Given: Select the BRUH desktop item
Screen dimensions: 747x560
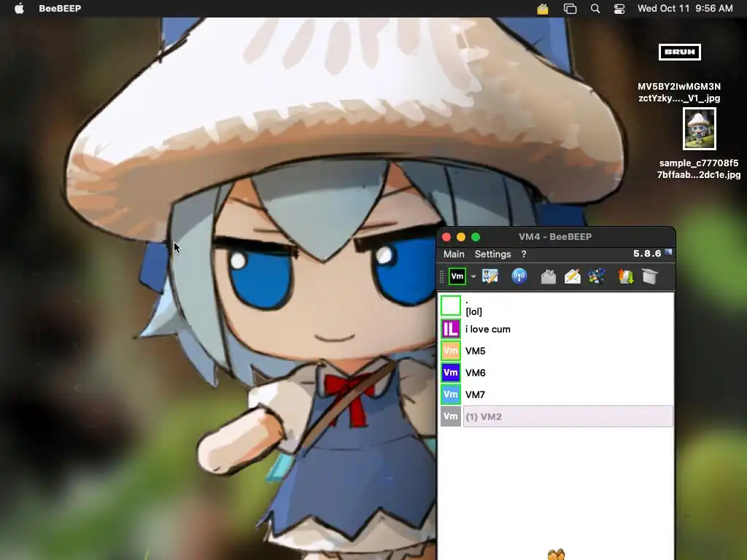Looking at the screenshot, I should (x=679, y=52).
